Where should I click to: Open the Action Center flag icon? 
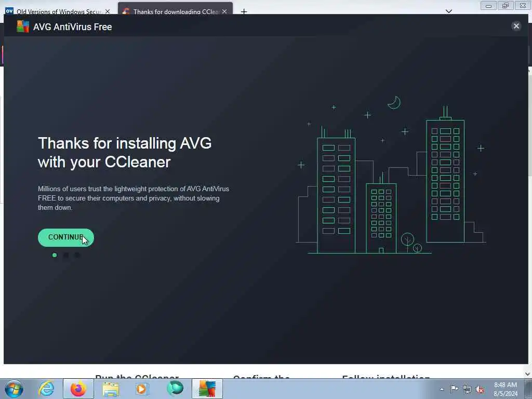454,389
